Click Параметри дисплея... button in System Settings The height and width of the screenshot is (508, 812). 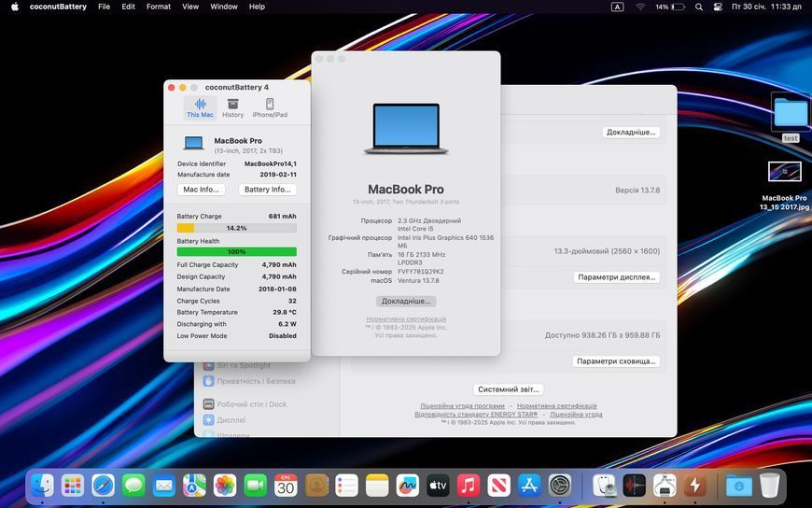coord(616,277)
